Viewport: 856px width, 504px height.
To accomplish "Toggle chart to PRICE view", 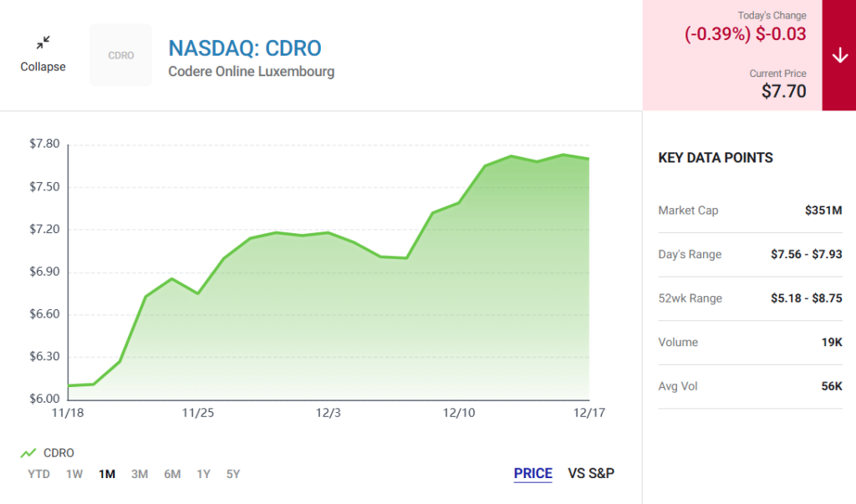I will click(532, 474).
